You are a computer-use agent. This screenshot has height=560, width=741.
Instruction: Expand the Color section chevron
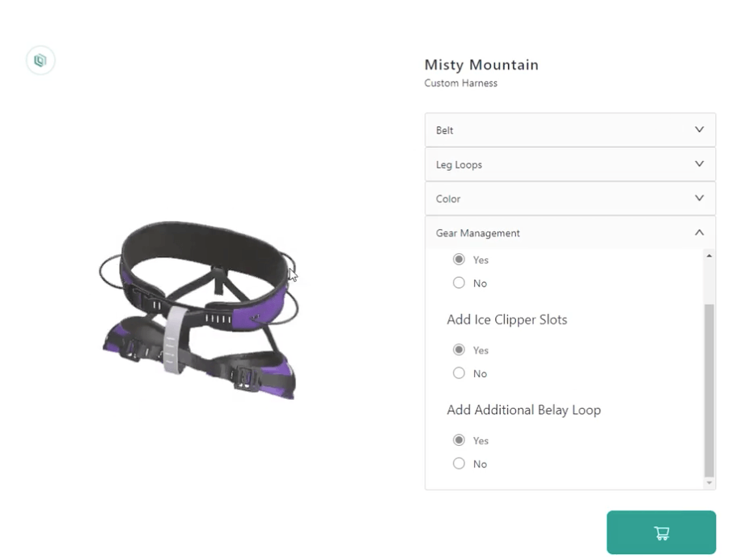pos(699,198)
